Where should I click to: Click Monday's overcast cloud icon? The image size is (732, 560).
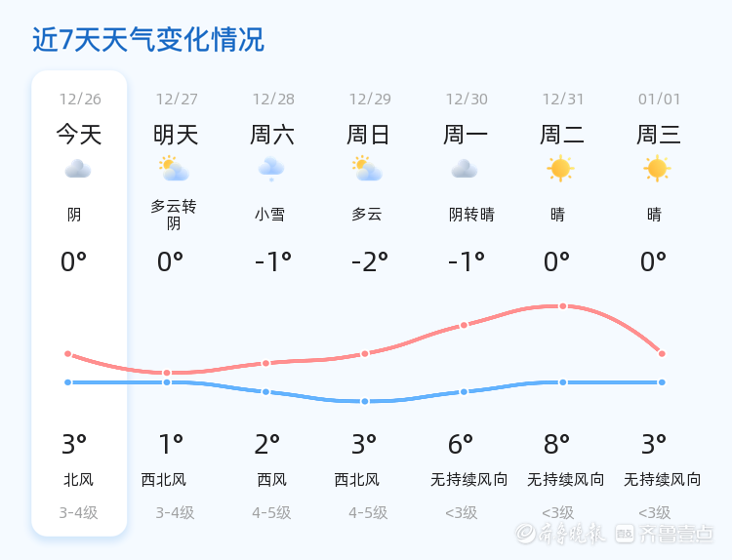465,169
